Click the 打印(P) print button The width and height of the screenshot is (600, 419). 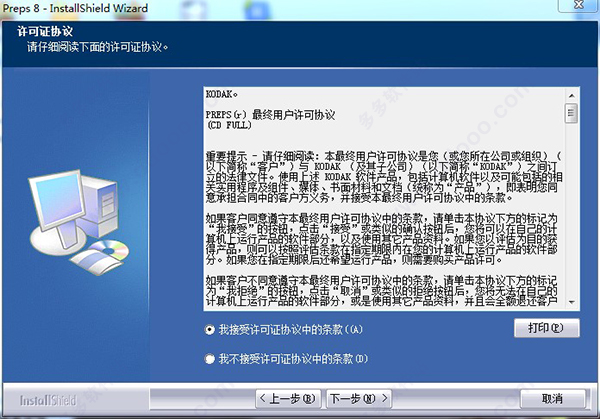tap(546, 328)
